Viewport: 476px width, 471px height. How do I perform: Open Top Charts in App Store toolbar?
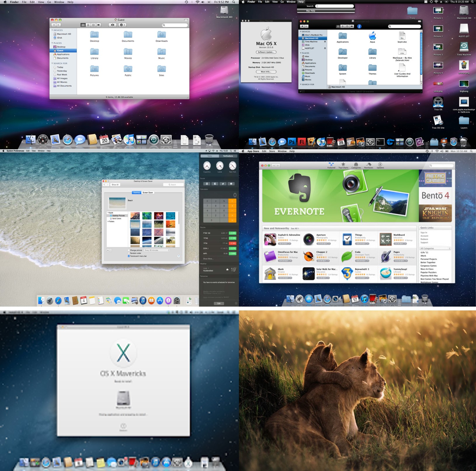(x=343, y=166)
